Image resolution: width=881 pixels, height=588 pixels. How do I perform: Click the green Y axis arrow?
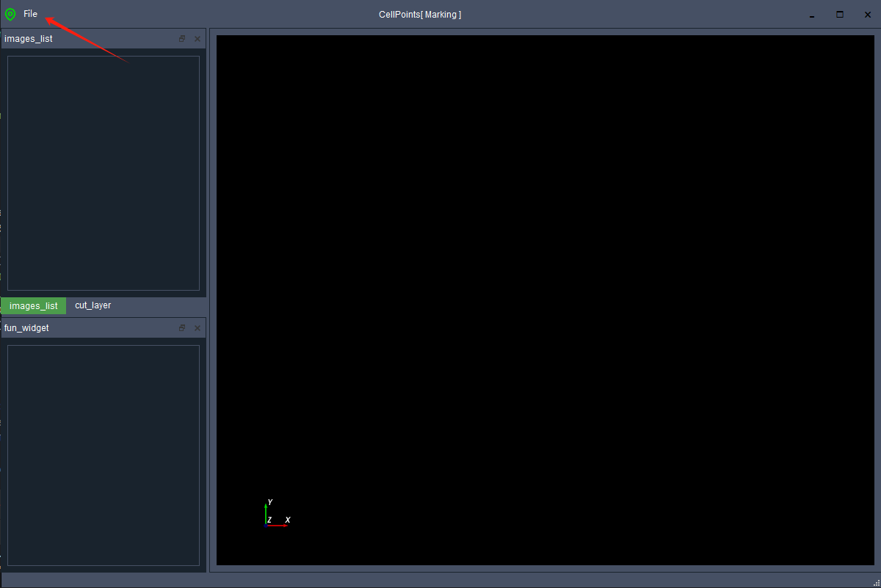(x=266, y=512)
